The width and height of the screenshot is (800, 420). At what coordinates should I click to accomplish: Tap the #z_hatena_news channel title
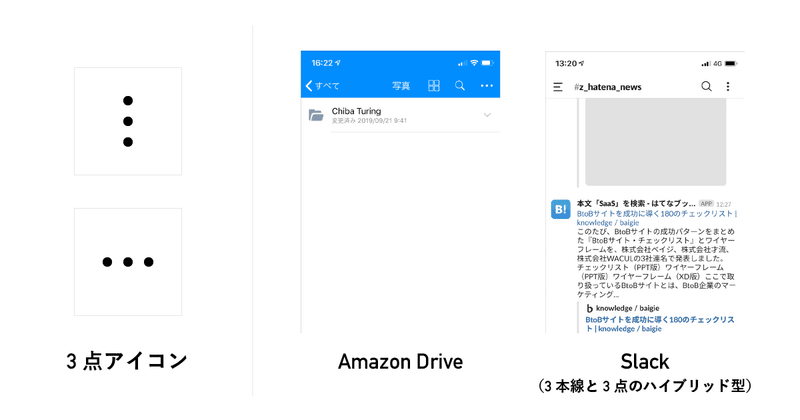pyautogui.click(x=608, y=87)
